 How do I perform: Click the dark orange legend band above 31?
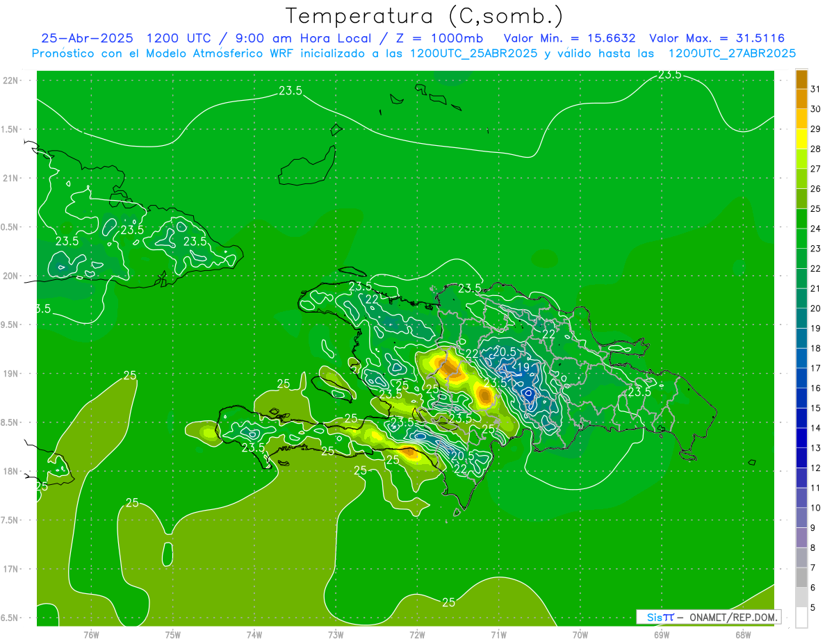pos(801,79)
